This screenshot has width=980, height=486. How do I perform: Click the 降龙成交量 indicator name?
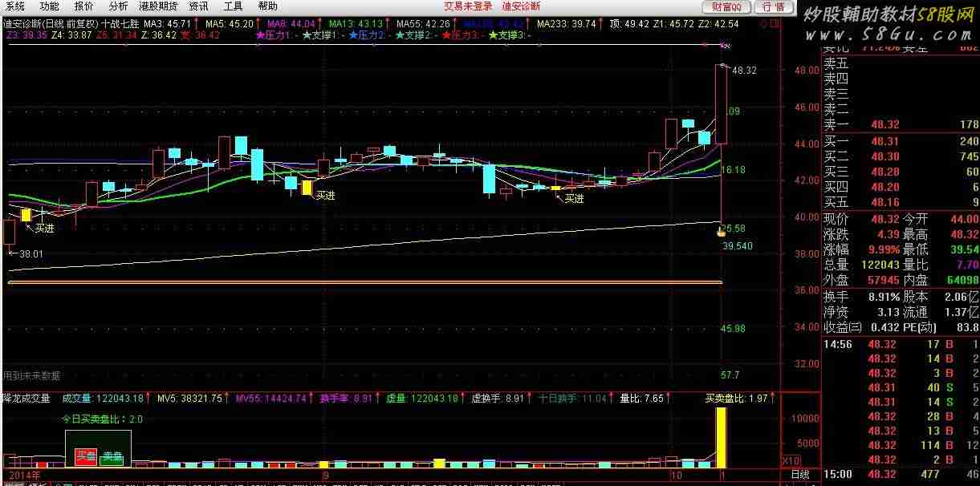(x=26, y=398)
